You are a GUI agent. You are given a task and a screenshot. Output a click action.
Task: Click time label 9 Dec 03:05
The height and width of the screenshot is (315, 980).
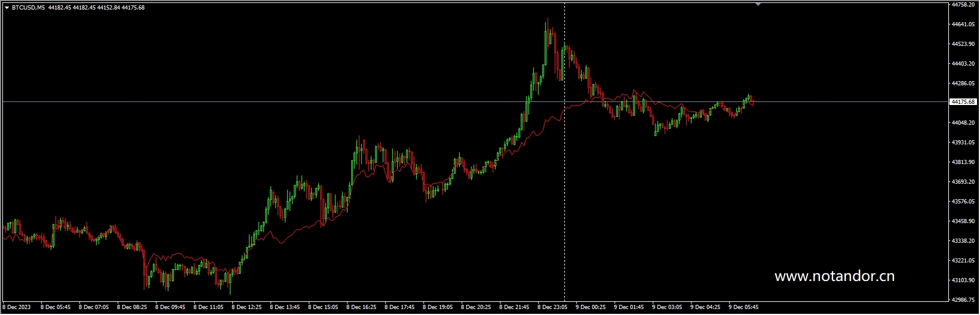(667, 308)
